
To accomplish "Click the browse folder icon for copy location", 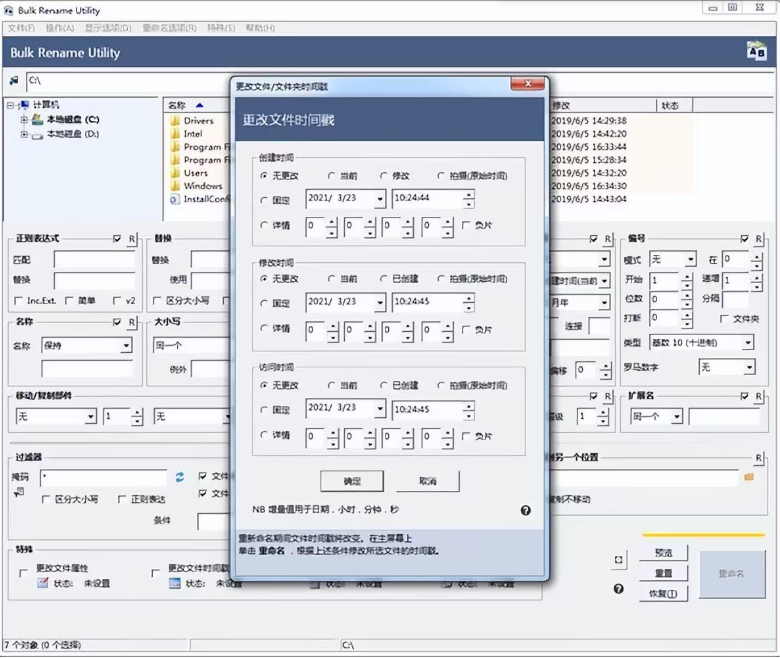I will (x=749, y=478).
